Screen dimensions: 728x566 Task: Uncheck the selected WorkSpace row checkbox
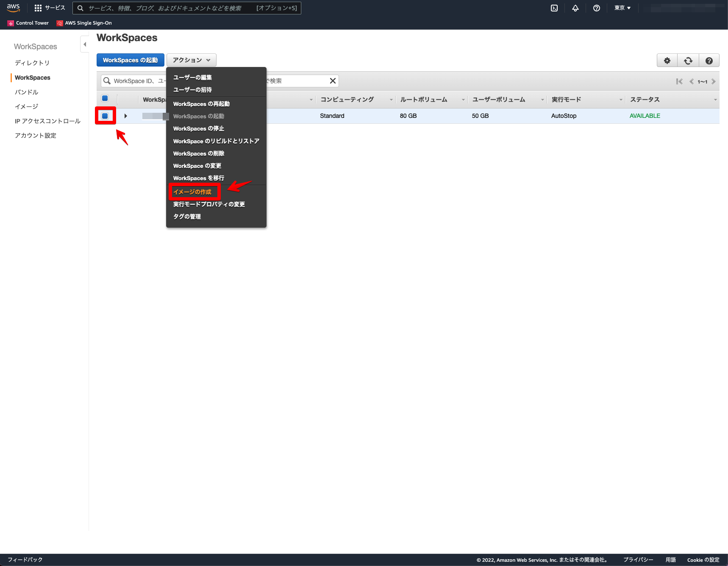[105, 115]
